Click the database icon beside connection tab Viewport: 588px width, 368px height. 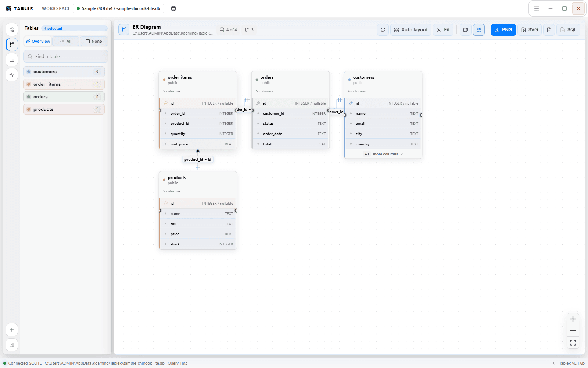[x=173, y=8]
